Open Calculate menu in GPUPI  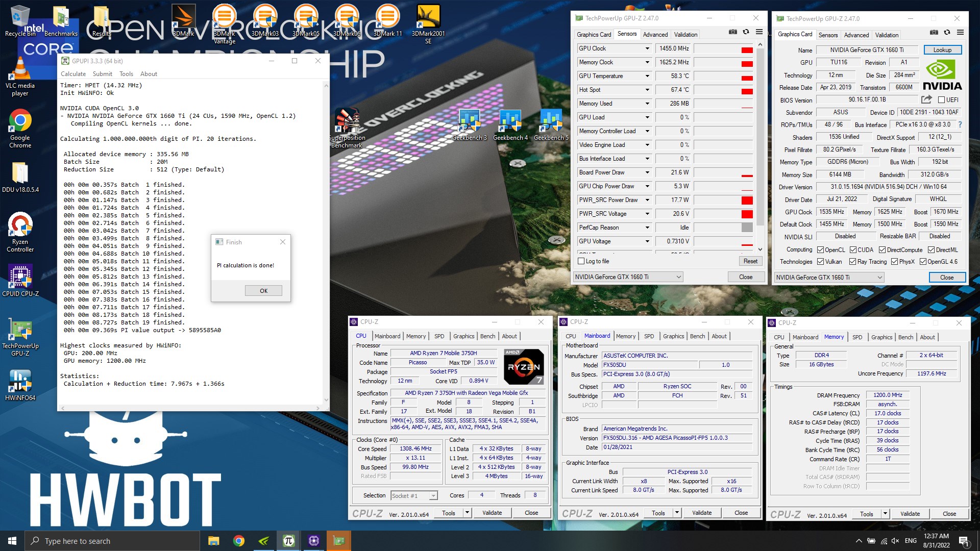(73, 73)
